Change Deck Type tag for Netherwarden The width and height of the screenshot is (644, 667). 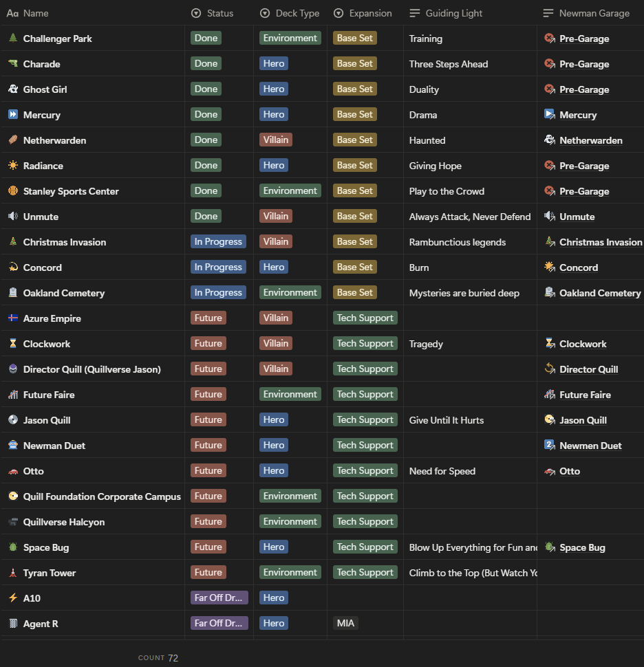pos(276,140)
